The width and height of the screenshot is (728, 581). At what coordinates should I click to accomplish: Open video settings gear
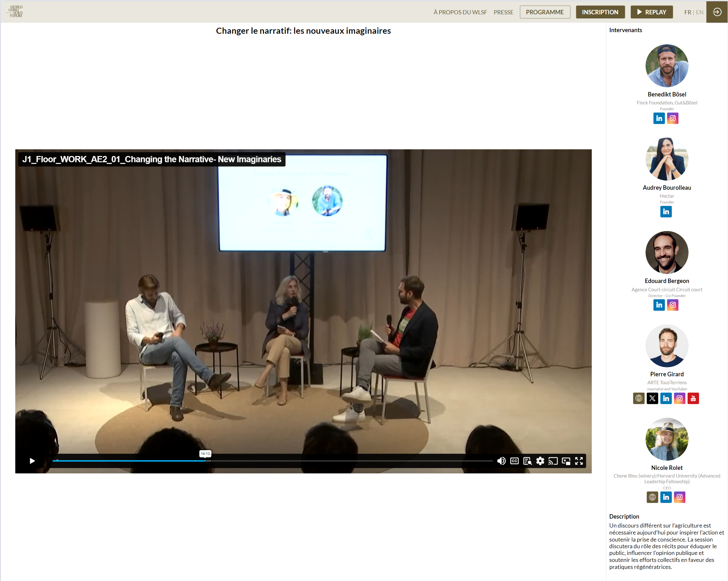(540, 461)
